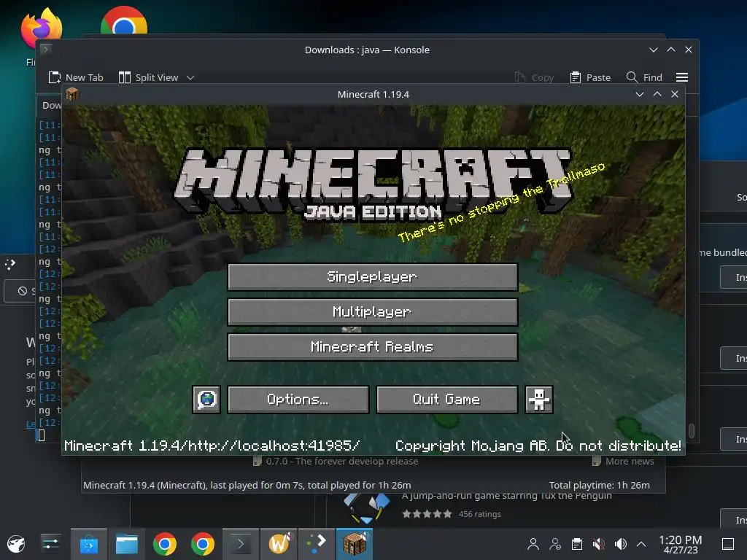747x560 pixels.
Task: Open the volume tray icon
Action: (x=621, y=544)
